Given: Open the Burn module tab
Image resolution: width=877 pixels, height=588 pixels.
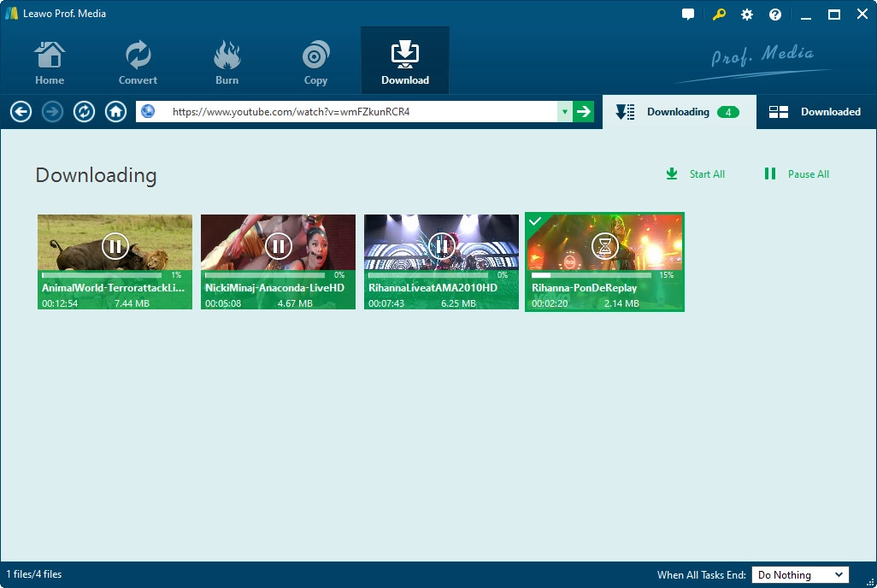Looking at the screenshot, I should coord(227,62).
